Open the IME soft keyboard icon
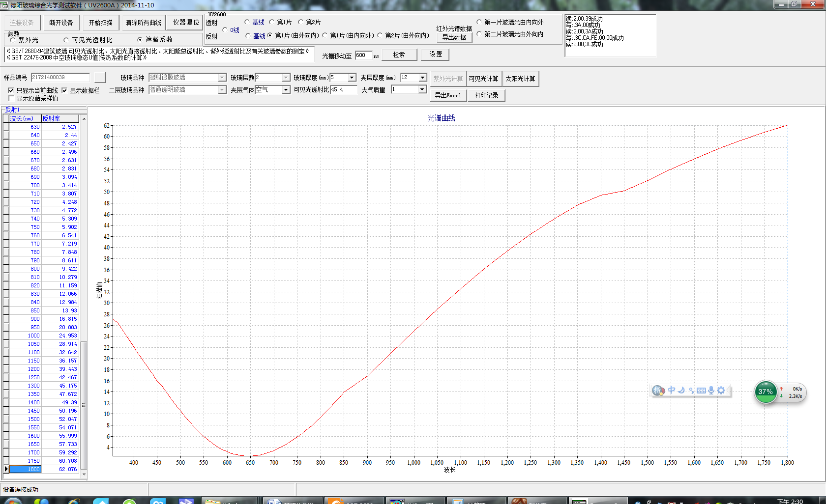This screenshot has height=504, width=826. (701, 391)
